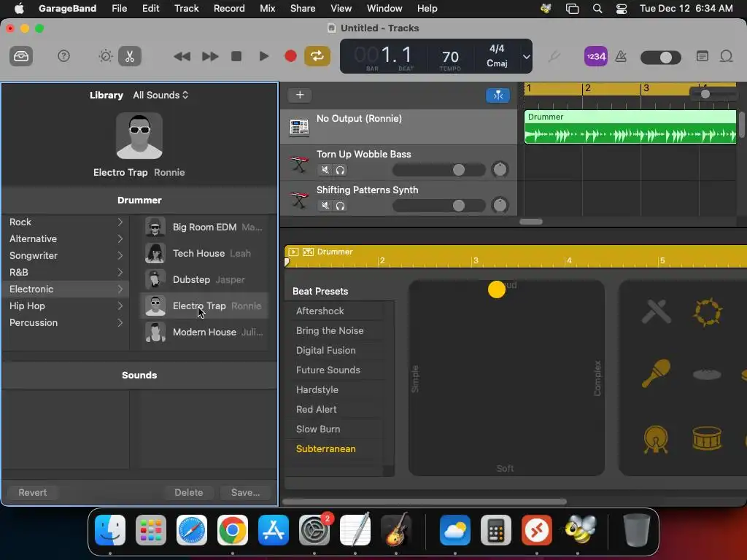747x560 pixels.
Task: Mute the Shifting Patterns Synth track
Action: click(x=325, y=206)
